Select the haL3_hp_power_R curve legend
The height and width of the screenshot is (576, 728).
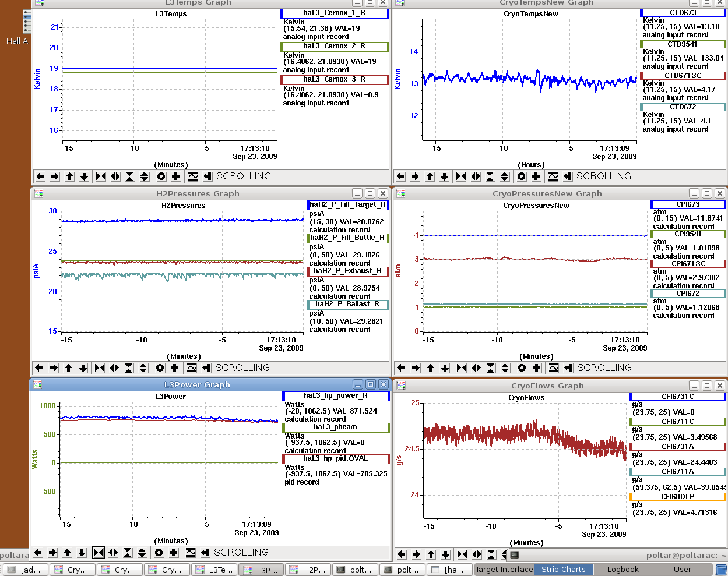click(x=336, y=396)
